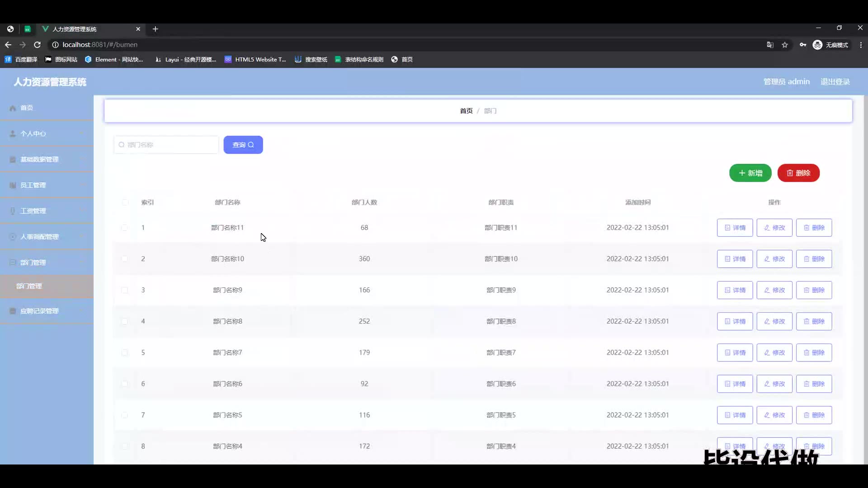The image size is (868, 488).
Task: Go to 首页 in the breadcrumb
Action: point(466,111)
